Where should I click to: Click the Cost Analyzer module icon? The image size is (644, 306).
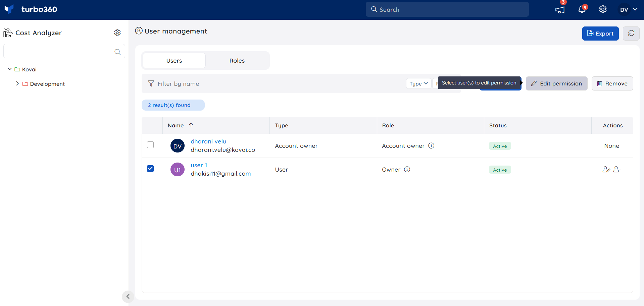(8, 33)
